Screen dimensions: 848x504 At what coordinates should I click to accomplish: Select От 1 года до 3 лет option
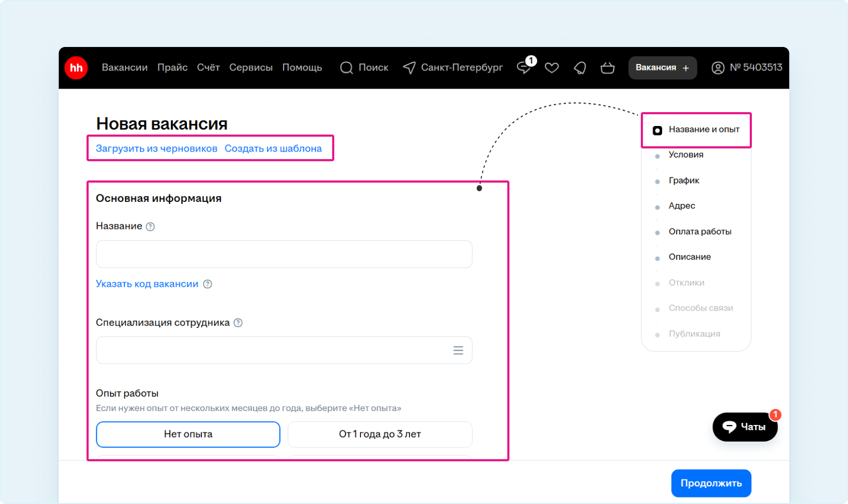point(380,434)
